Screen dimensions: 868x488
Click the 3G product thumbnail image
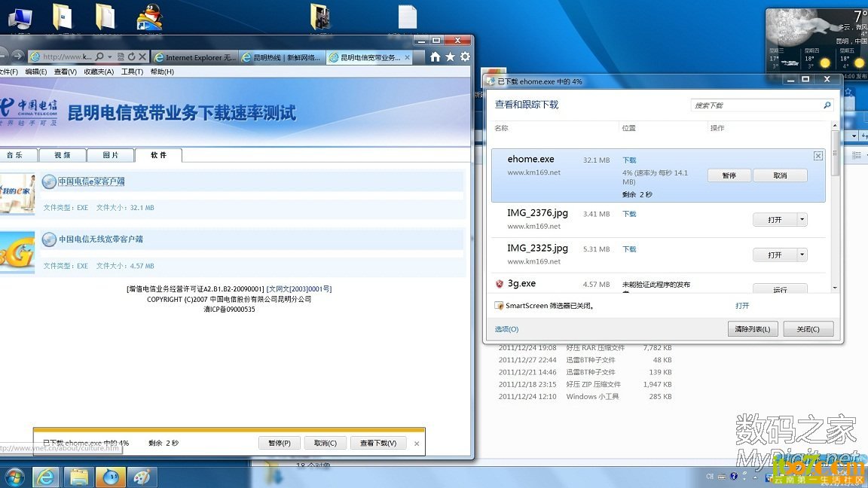[x=17, y=252]
